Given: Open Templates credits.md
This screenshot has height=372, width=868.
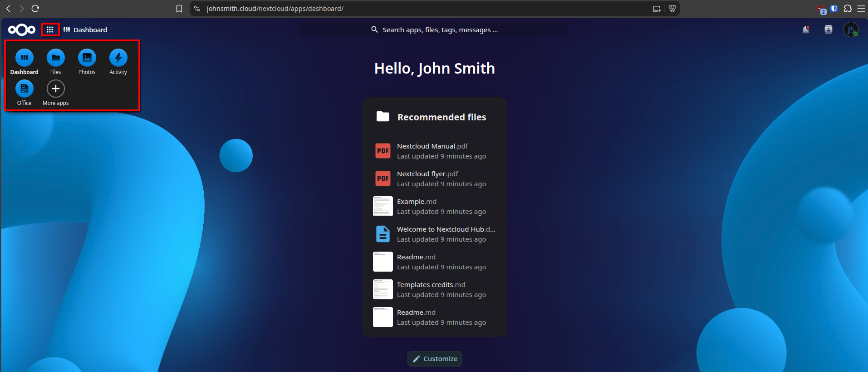Looking at the screenshot, I should pyautogui.click(x=435, y=290).
